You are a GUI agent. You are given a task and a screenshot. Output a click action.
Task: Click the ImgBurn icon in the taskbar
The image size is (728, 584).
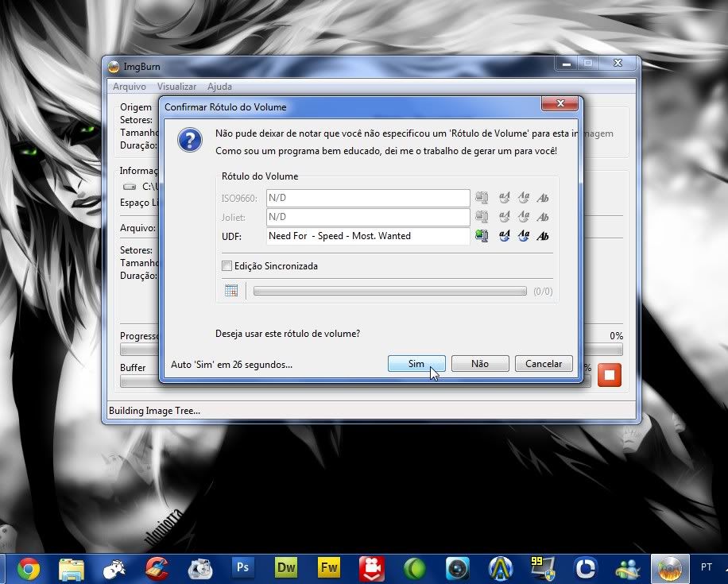pyautogui.click(x=669, y=567)
